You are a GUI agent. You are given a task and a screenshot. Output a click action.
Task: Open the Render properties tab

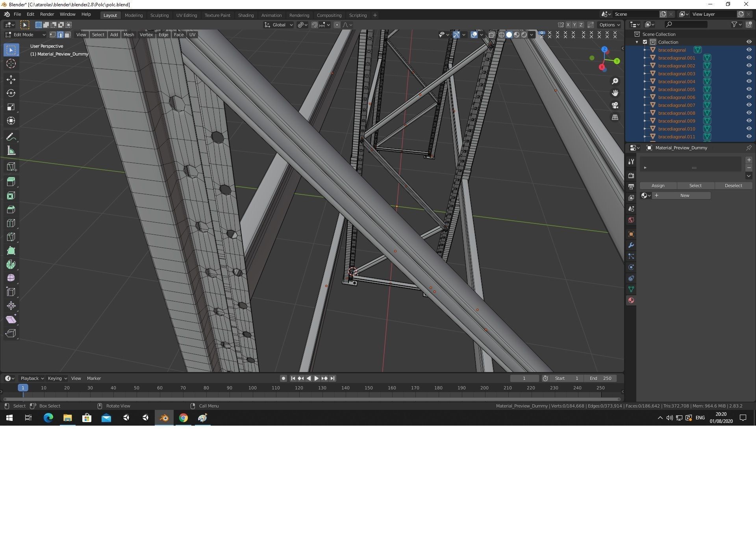631,175
